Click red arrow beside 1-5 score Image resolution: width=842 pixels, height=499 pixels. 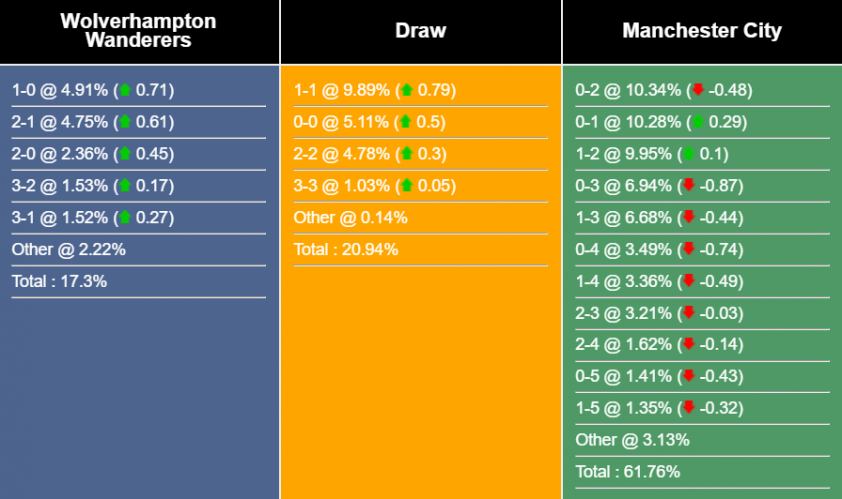pos(688,408)
